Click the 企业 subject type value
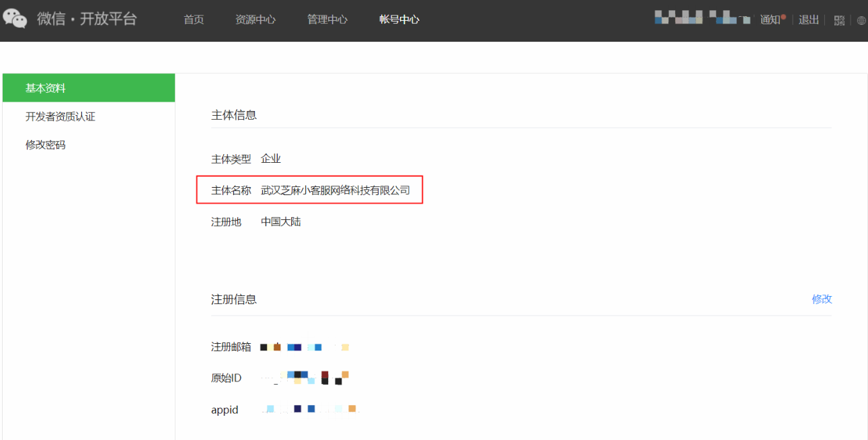The image size is (868, 440). [271, 159]
